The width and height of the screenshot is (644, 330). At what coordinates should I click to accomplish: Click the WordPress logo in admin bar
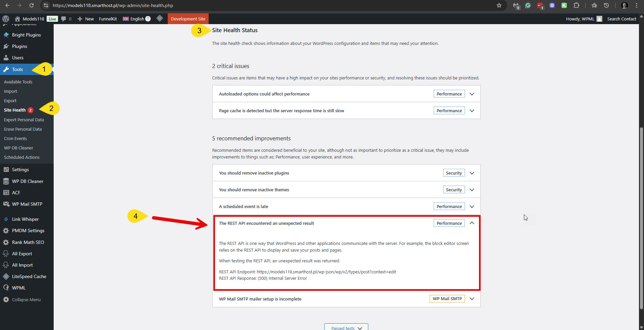pos(6,19)
